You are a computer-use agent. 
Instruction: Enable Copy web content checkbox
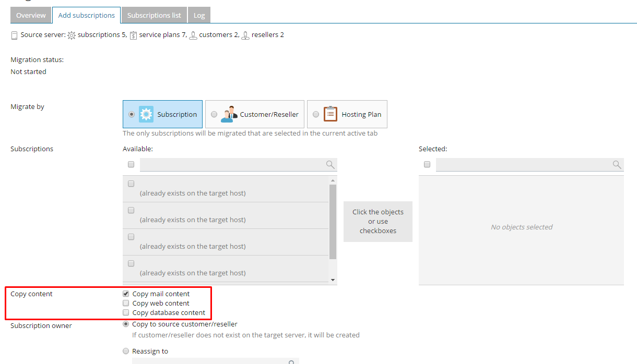(126, 304)
